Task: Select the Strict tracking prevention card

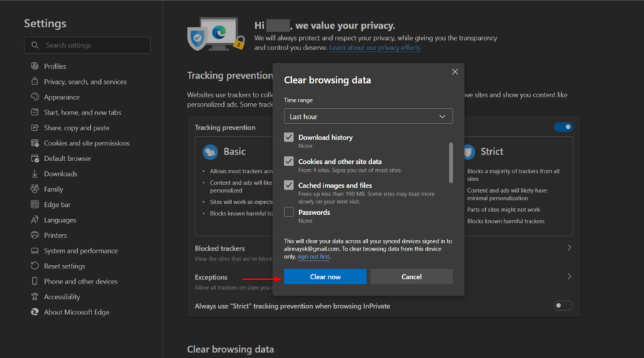Action: pos(518,185)
